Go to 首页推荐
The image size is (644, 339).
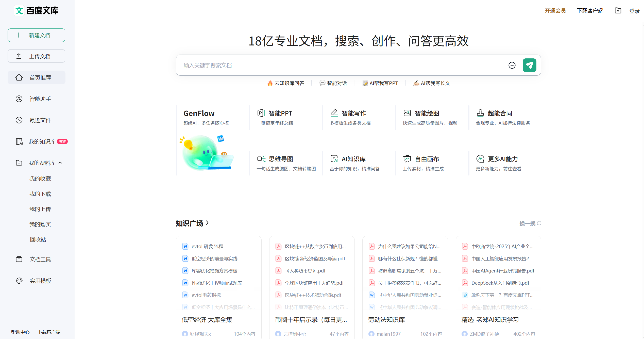37,77
